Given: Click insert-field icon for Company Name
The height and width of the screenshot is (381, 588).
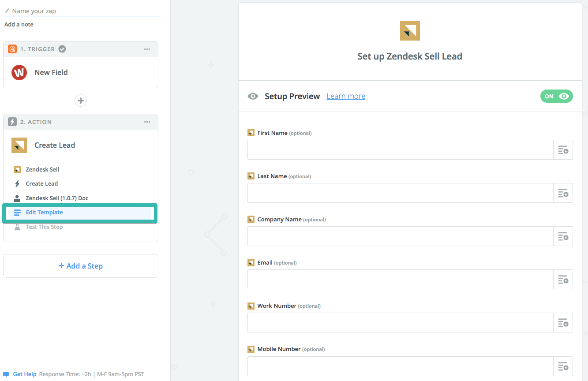Looking at the screenshot, I should pyautogui.click(x=563, y=236).
